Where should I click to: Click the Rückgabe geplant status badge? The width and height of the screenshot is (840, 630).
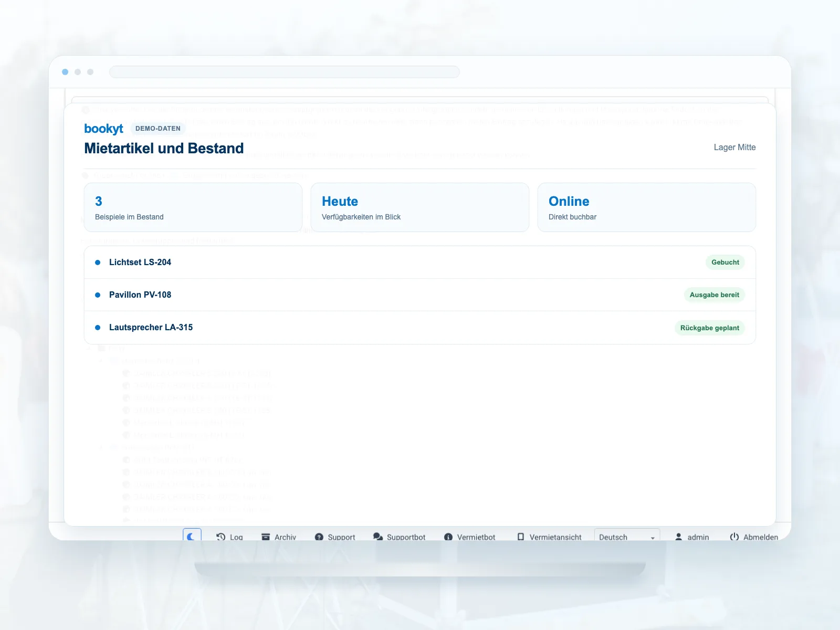coord(709,328)
